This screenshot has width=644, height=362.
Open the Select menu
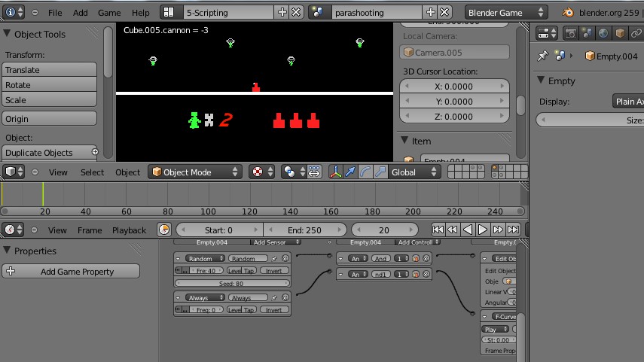pyautogui.click(x=92, y=172)
